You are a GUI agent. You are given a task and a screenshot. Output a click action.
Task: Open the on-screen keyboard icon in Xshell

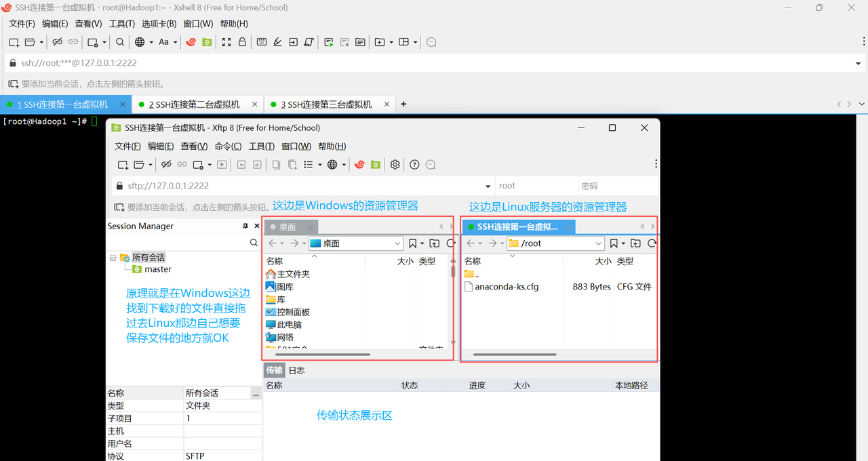pos(261,42)
